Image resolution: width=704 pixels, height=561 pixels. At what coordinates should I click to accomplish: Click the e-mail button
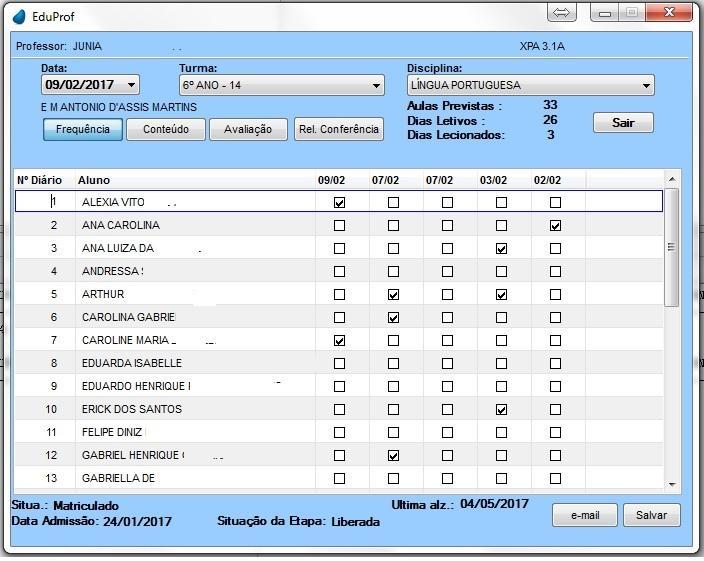[584, 515]
